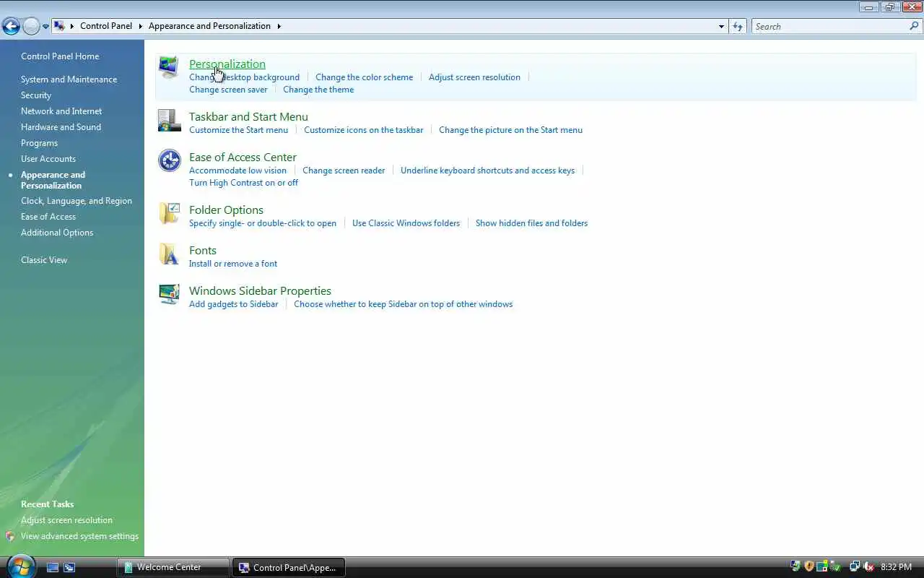Click the search magnifier icon
The height and width of the screenshot is (578, 924).
pyautogui.click(x=914, y=26)
